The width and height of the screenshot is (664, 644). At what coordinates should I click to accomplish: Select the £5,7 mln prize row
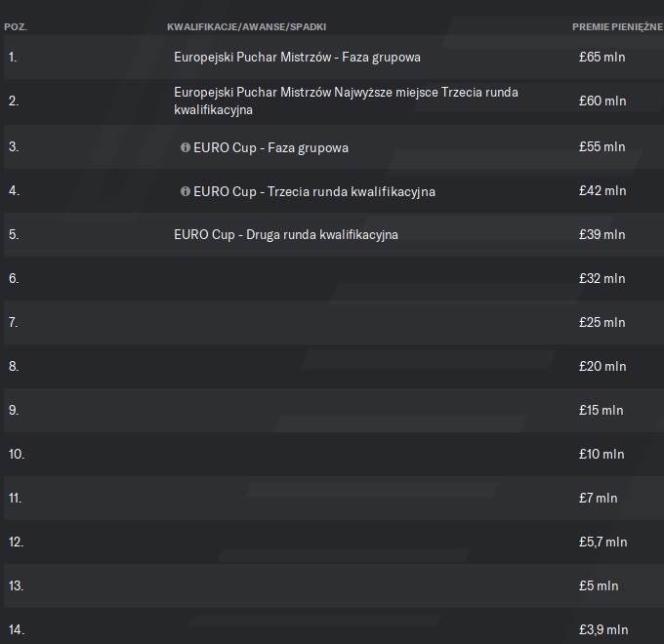(x=602, y=543)
